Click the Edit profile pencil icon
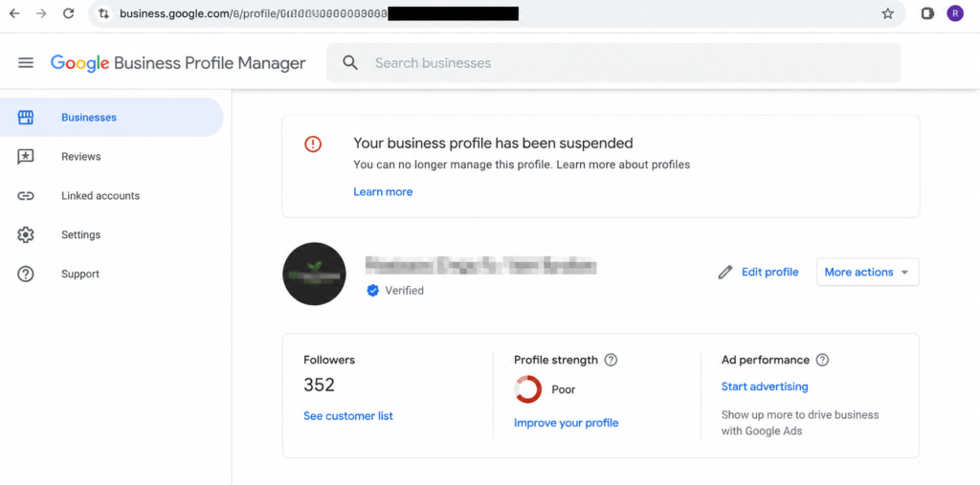Image resolution: width=980 pixels, height=485 pixels. click(725, 273)
